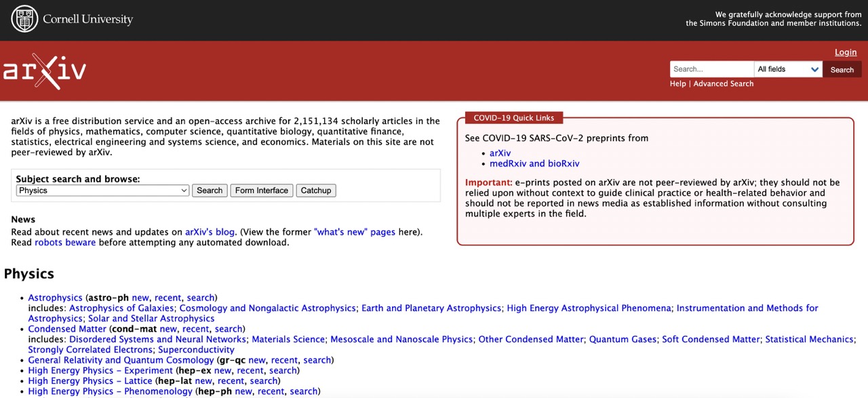Open the Login link

[846, 52]
